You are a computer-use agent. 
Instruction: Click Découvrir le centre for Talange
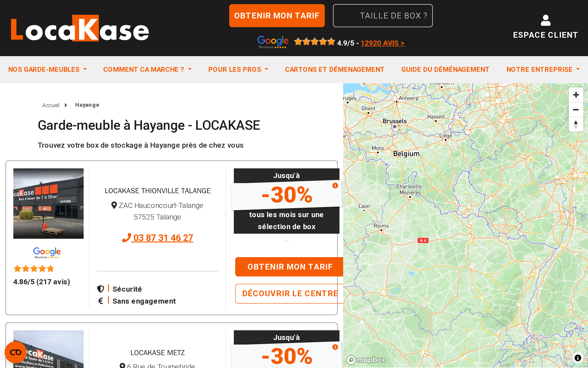click(x=289, y=293)
